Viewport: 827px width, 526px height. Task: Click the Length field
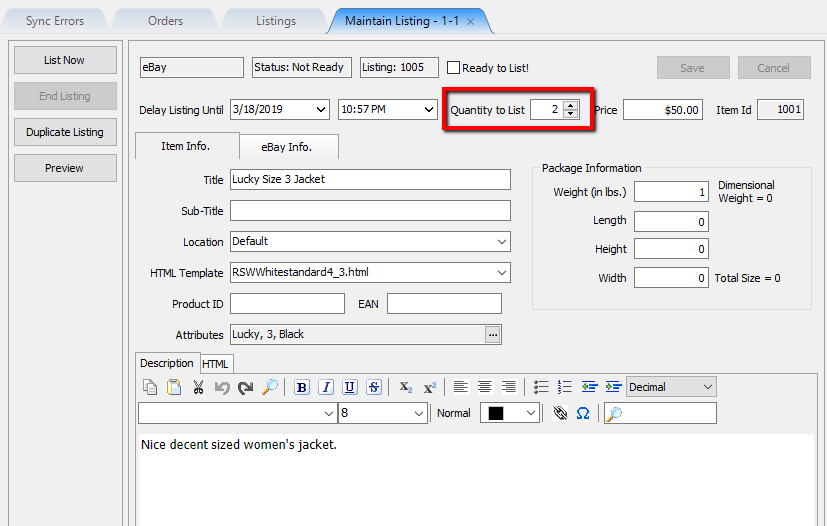tap(671, 222)
